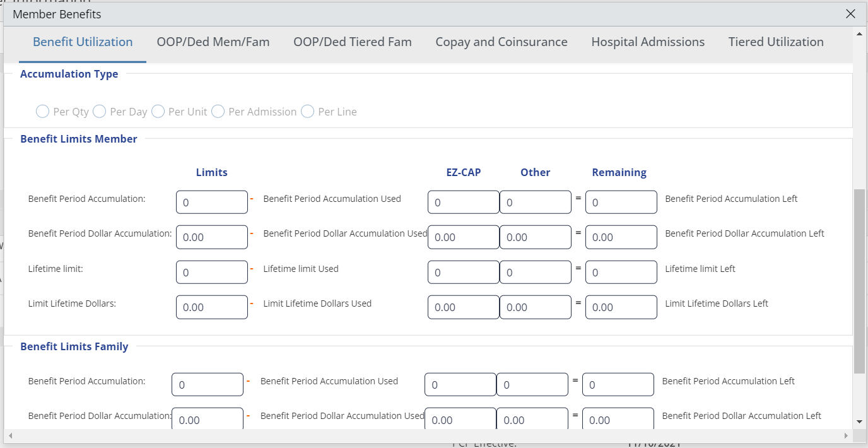868x448 pixels.
Task: Click the member Lifetime limit Limits field
Action: click(211, 273)
